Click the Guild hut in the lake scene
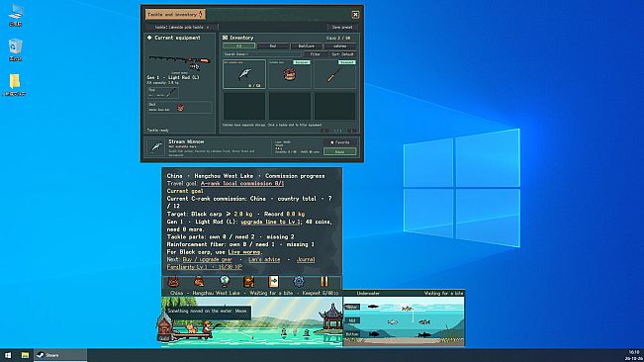The width and height of the screenshot is (644, 362). (x=164, y=326)
